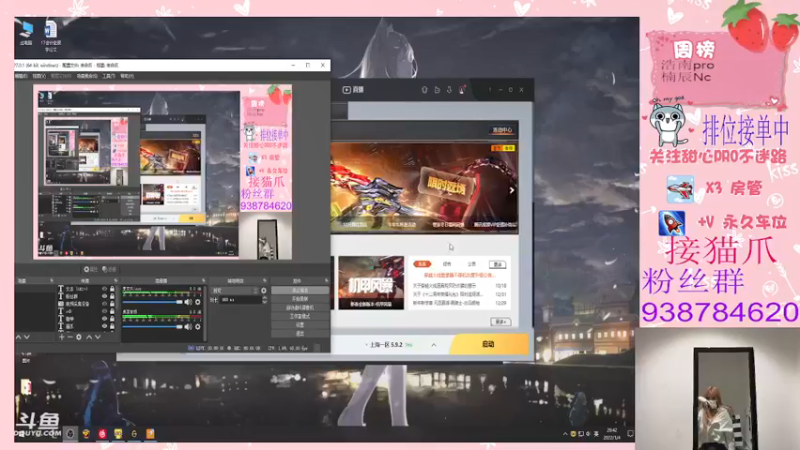Open first mixer channel gear settings

coord(198,302)
